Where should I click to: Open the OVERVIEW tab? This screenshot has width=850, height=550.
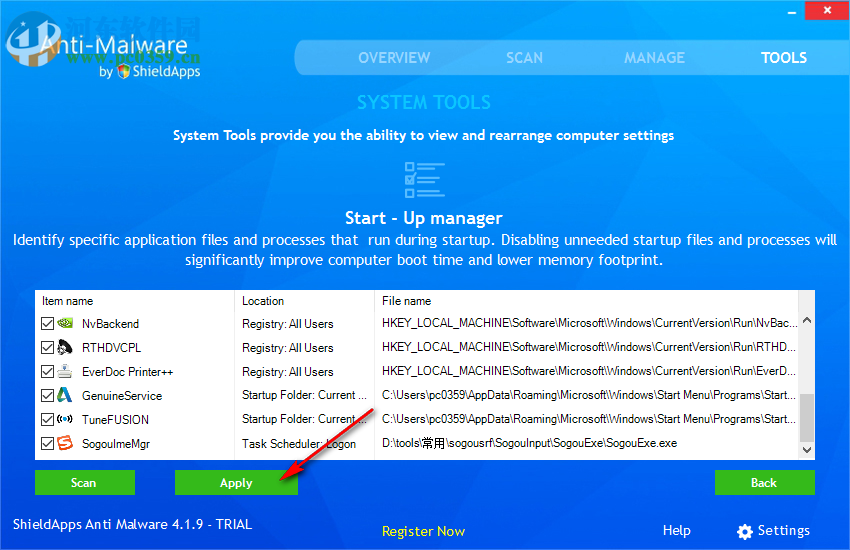point(394,57)
